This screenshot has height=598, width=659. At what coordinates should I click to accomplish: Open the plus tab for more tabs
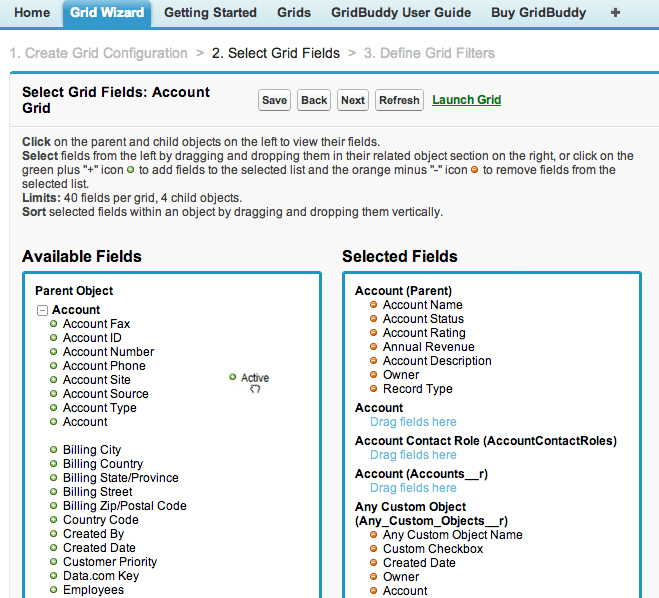pyautogui.click(x=615, y=13)
